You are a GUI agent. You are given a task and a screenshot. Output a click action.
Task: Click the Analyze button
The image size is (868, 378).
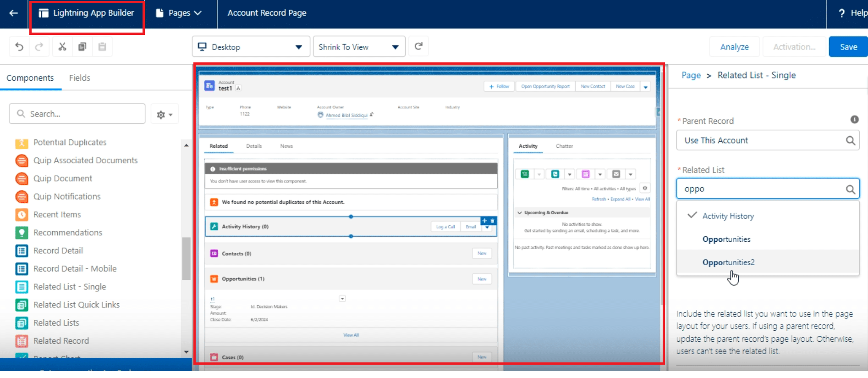pos(734,47)
